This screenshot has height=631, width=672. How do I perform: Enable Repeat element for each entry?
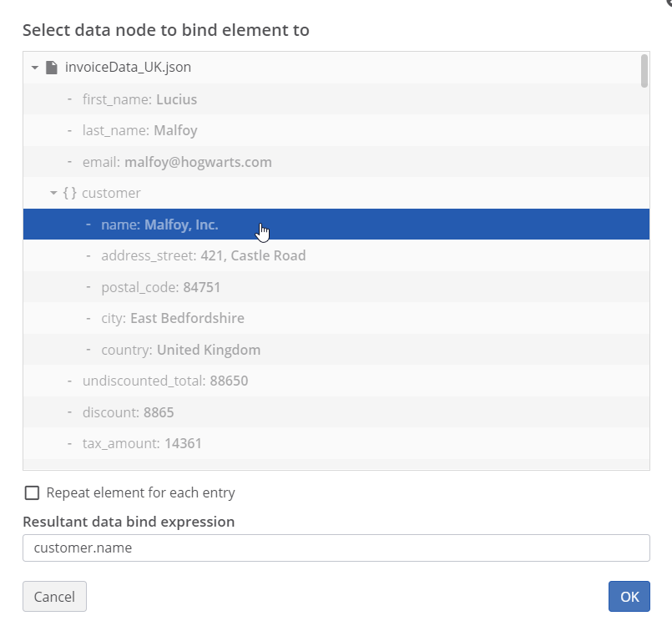[x=32, y=492]
